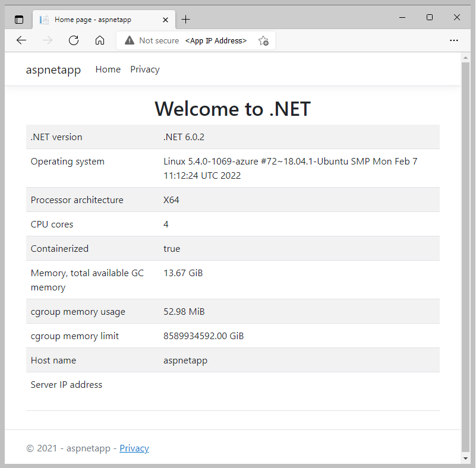Screen dimensions: 476x468
Task: Select the .NET 6.0.2 version value text
Action: [x=184, y=137]
